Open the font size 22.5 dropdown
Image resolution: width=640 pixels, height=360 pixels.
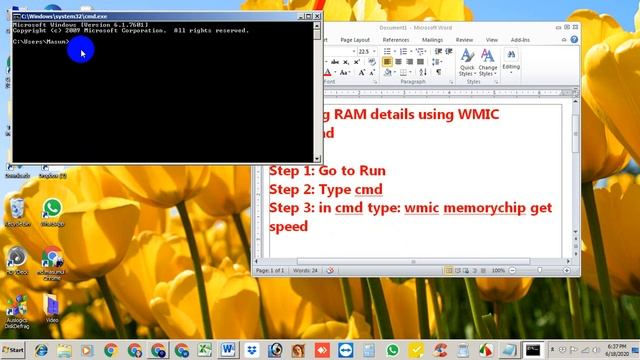[374, 51]
